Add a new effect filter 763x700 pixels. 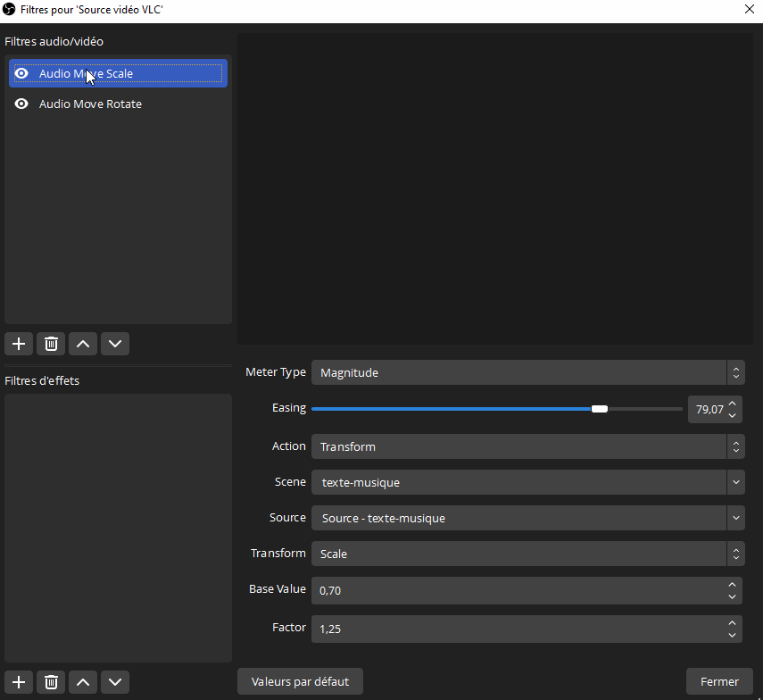point(19,682)
